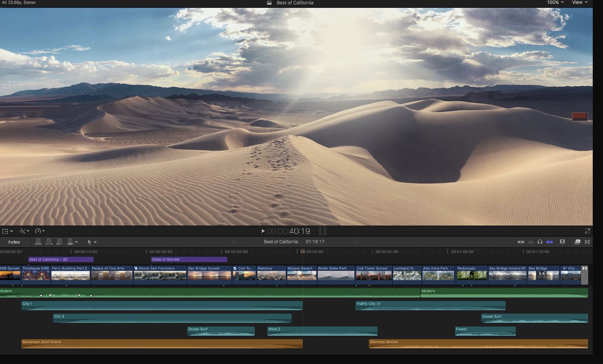Screen dimensions: 603x364
Task: Select the State of Wonder title clip
Action: coord(189,259)
